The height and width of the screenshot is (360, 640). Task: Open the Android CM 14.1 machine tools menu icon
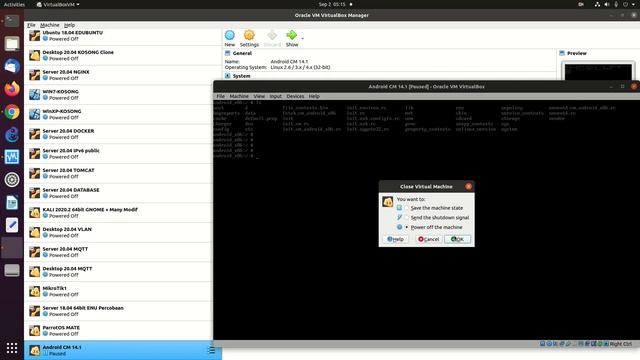coord(211,350)
